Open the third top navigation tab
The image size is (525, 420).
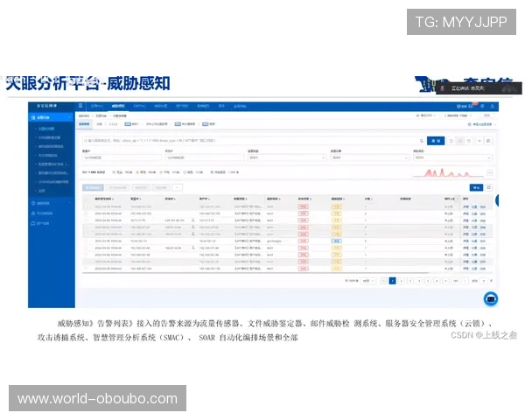(140, 106)
